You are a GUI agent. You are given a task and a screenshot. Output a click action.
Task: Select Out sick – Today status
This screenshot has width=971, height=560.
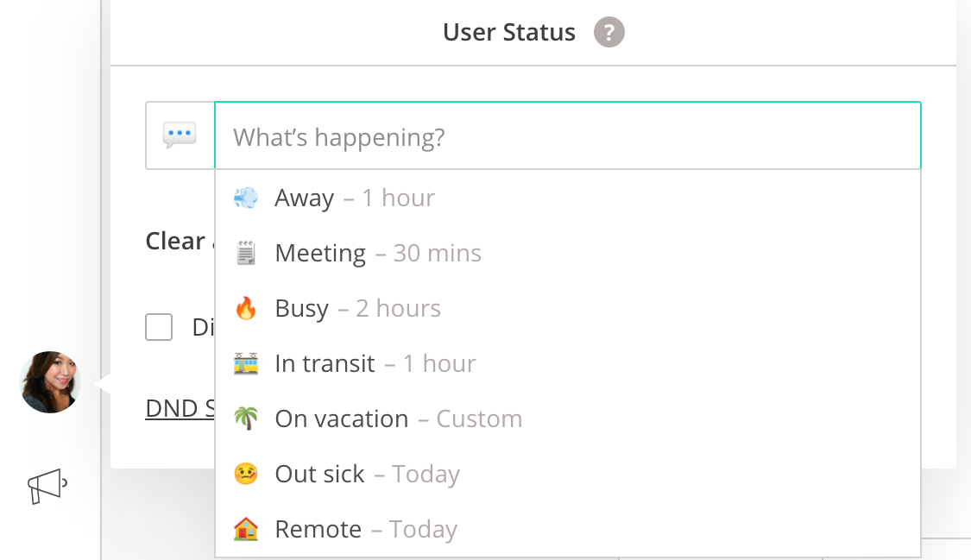coord(568,474)
